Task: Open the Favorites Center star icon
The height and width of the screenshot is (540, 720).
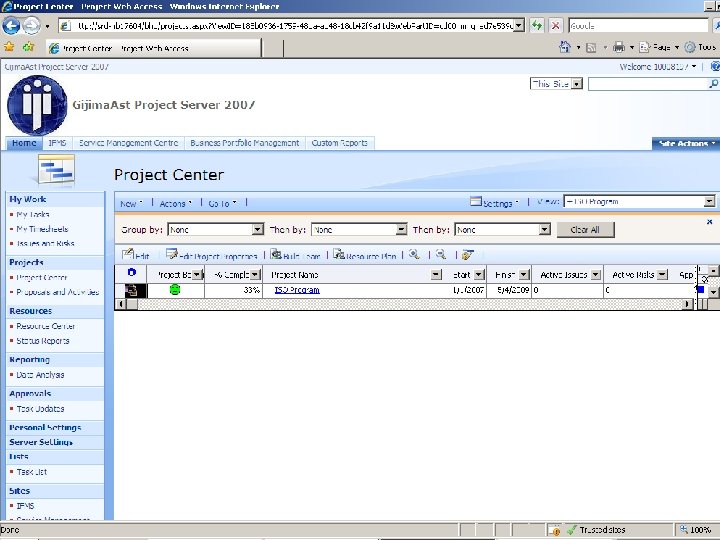Action: click(9, 47)
